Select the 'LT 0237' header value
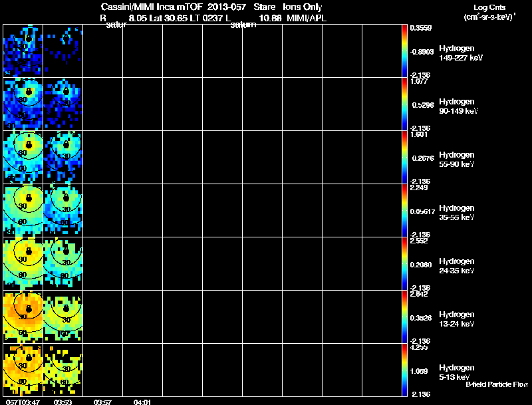Image resolution: width=532 pixels, height=405 pixels. pos(207,18)
